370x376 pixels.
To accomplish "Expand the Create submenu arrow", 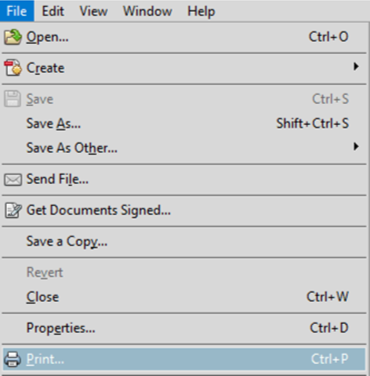I will 356,67.
